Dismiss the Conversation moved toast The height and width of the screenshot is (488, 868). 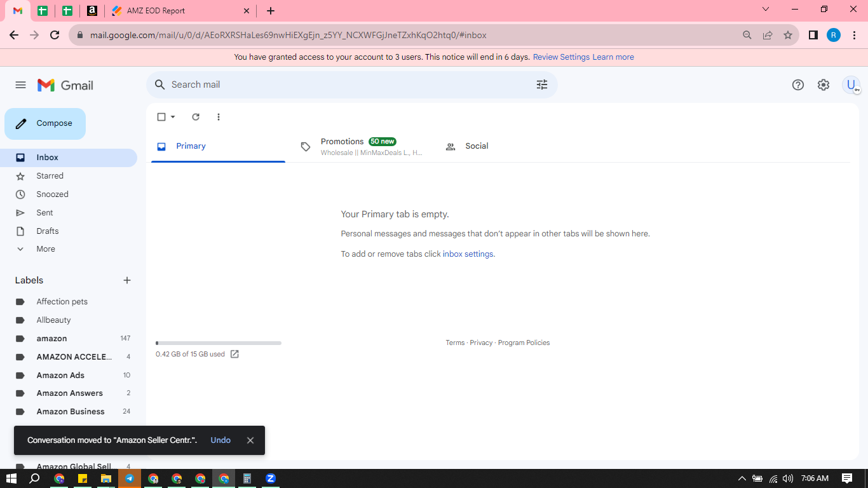pyautogui.click(x=250, y=440)
